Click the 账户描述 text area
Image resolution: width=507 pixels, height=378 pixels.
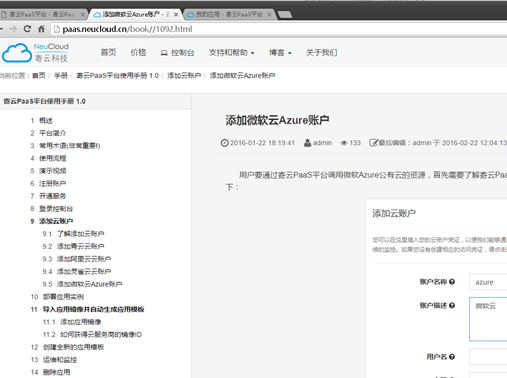(488, 319)
